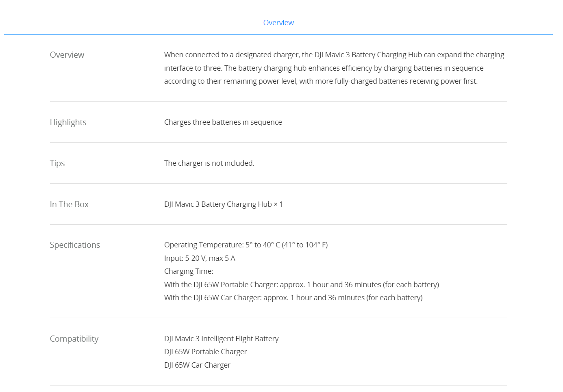Select the Highlights section label
The width and height of the screenshot is (563, 392).
68,122
